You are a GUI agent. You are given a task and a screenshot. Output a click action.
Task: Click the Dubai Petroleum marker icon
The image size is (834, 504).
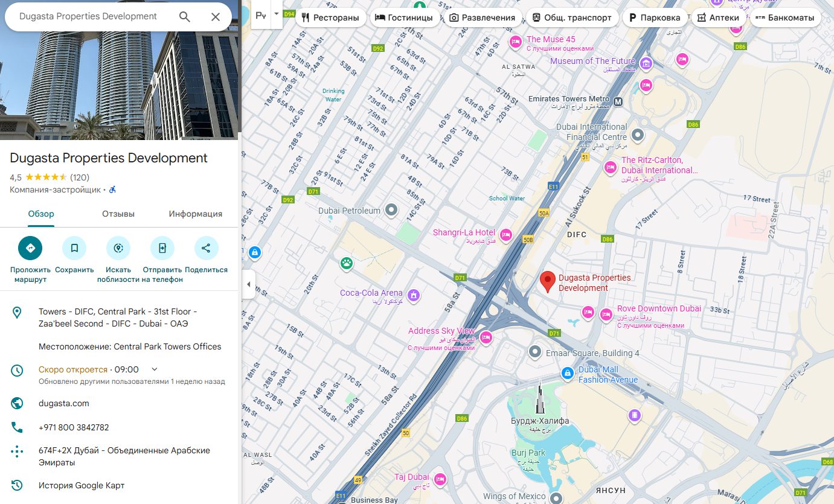click(392, 211)
